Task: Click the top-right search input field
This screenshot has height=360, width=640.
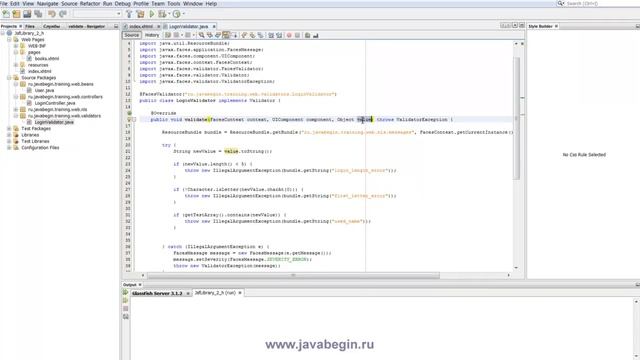Action: pos(602,3)
